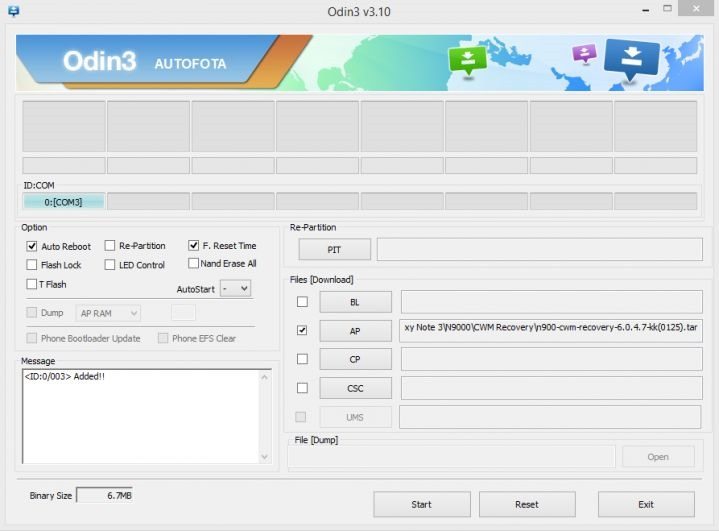
Task: Uncheck the AP file checkbox
Action: [302, 330]
